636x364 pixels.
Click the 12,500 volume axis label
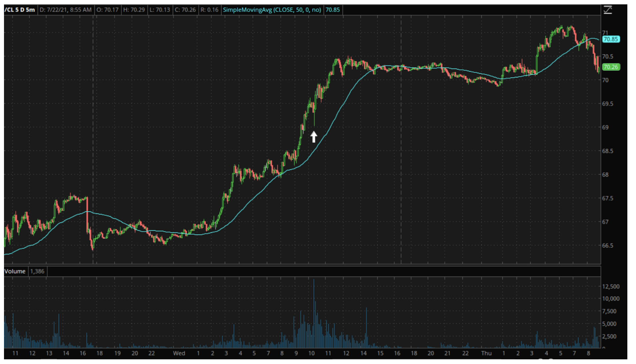611,286
